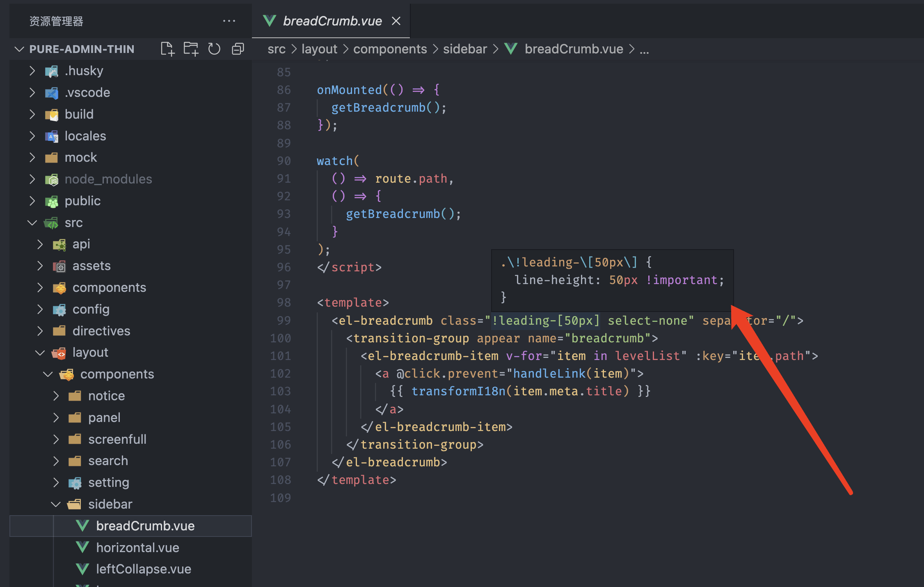Select the breadCrumb.vue editor tab
The image size is (924, 587).
(331, 21)
